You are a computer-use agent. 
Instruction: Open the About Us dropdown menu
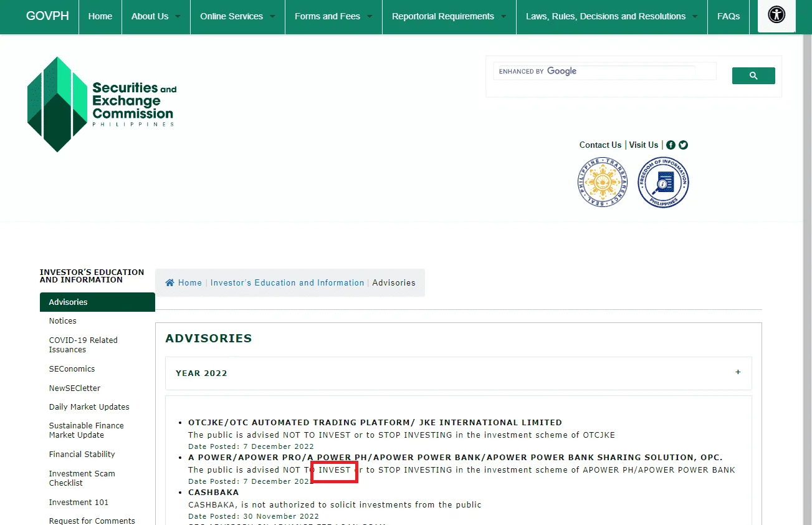point(156,16)
